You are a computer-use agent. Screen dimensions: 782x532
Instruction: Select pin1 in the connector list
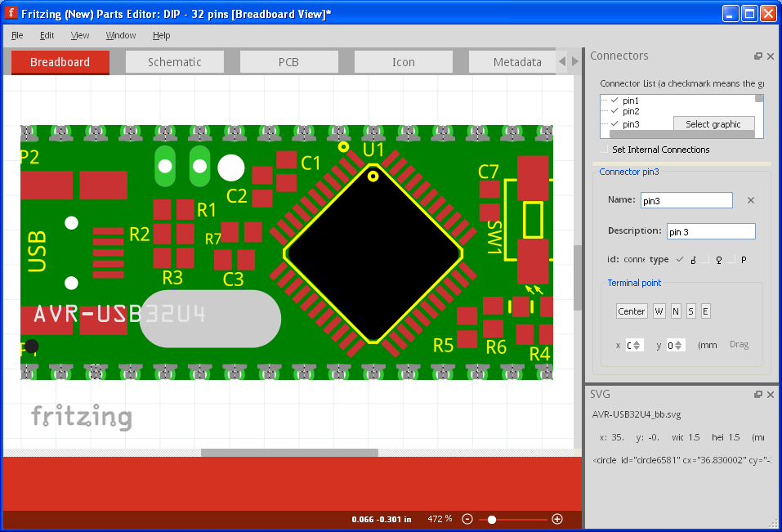tap(630, 101)
